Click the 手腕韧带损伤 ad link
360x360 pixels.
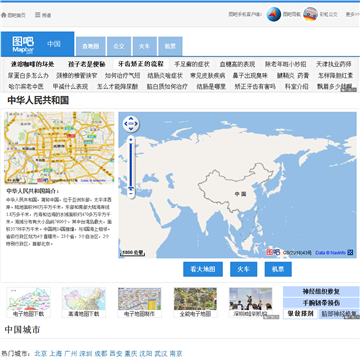pyautogui.click(x=321, y=303)
